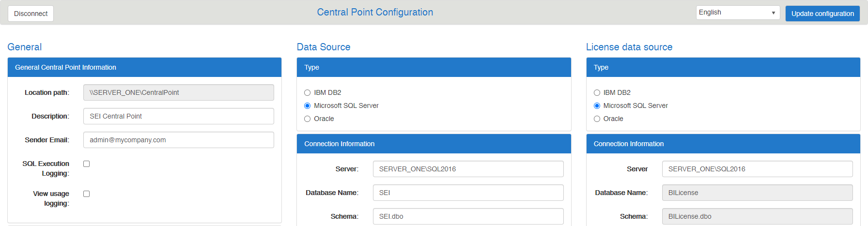Click License data source Server field

757,169
